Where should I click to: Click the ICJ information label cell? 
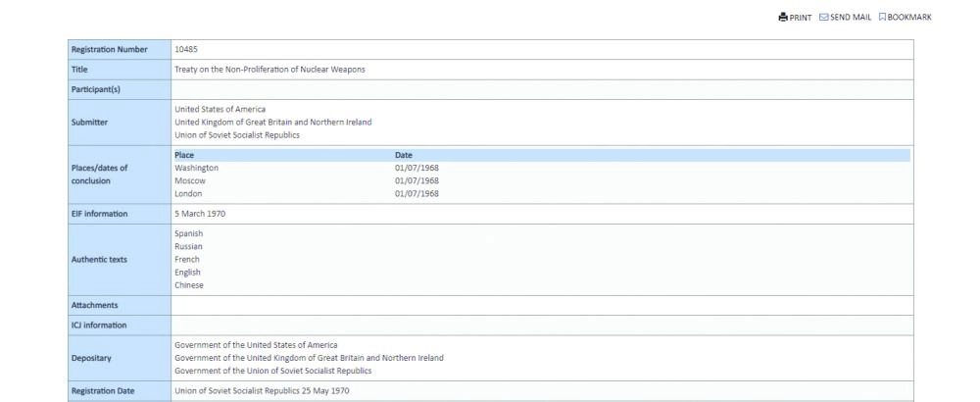[x=119, y=325]
